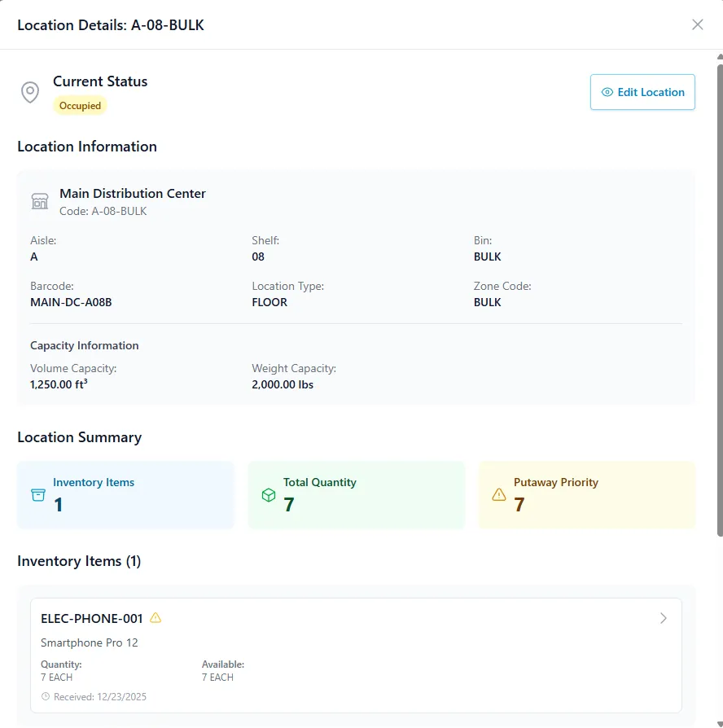Click the clock icon next to Received date
Viewport: 723px width, 728px height.
point(46,698)
